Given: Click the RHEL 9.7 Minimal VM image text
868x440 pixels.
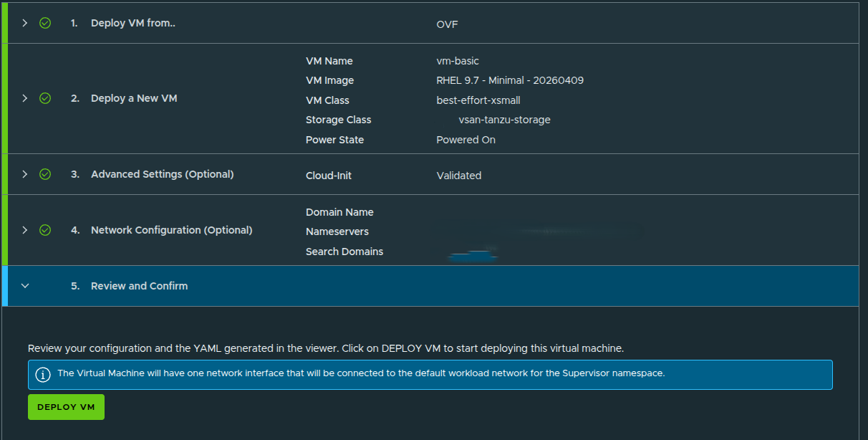Looking at the screenshot, I should pyautogui.click(x=511, y=80).
